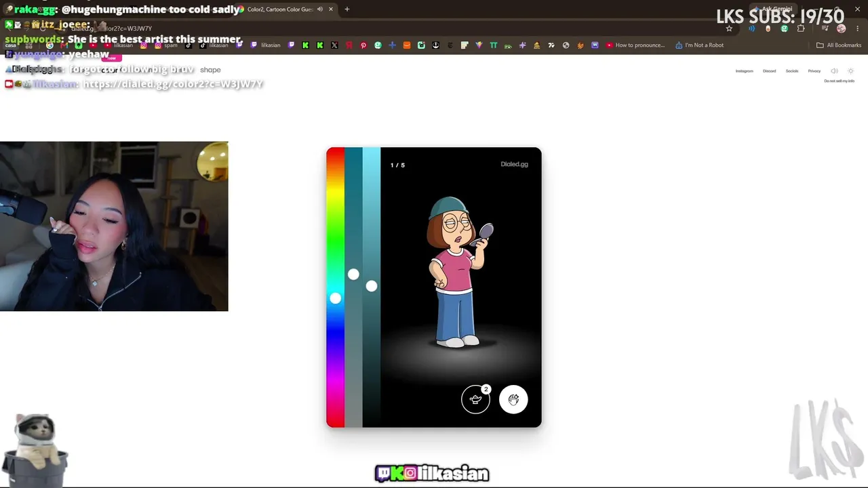Click the genie lamp hint button
Viewport: 868px width, 488px height.
tap(475, 399)
